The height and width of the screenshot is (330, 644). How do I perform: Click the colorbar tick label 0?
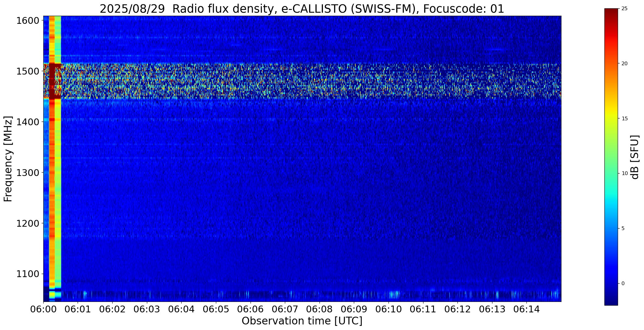(x=623, y=284)
